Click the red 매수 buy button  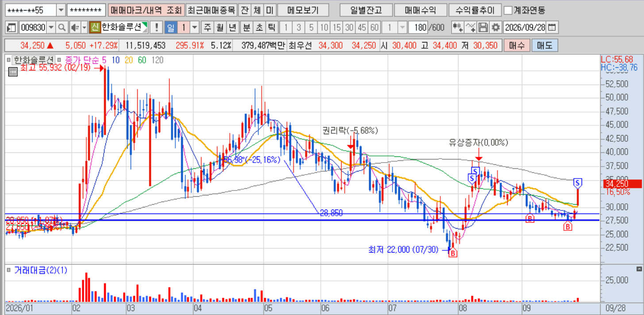click(x=516, y=45)
